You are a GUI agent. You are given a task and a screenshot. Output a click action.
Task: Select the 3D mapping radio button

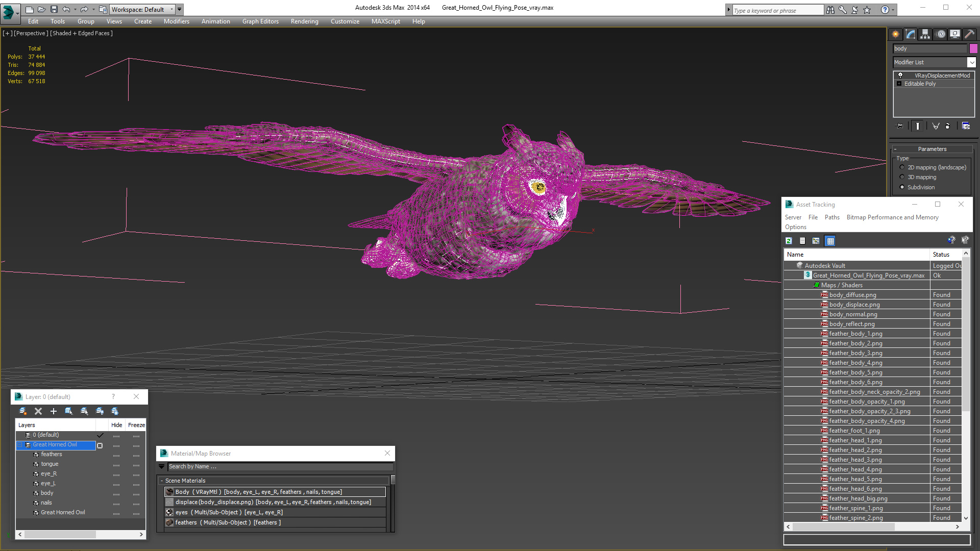[902, 177]
